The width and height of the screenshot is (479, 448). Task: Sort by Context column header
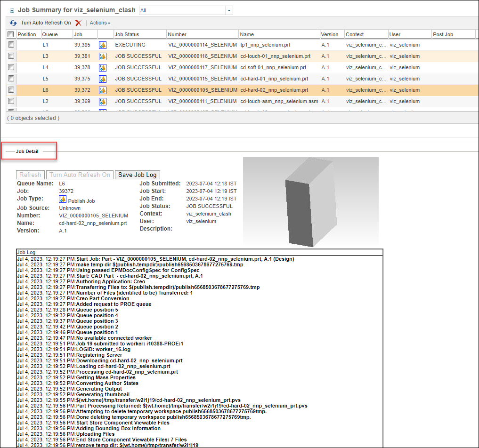point(355,34)
